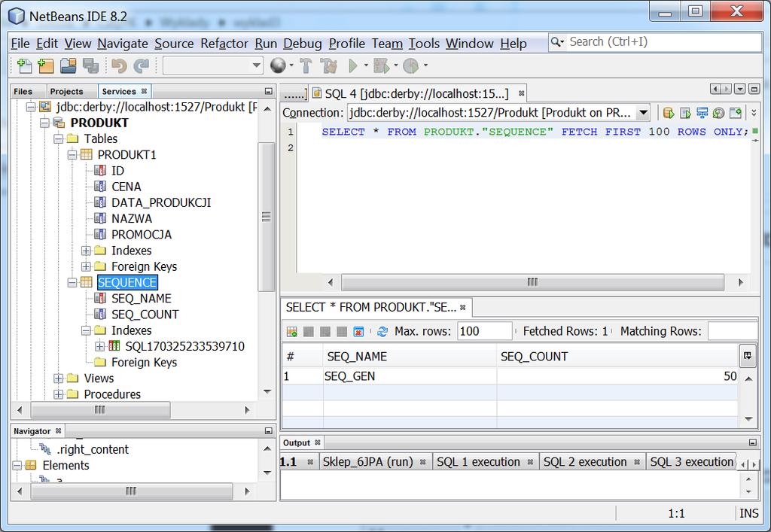
Task: Click the SQL editor horizontal scrollbar
Action: (x=532, y=282)
